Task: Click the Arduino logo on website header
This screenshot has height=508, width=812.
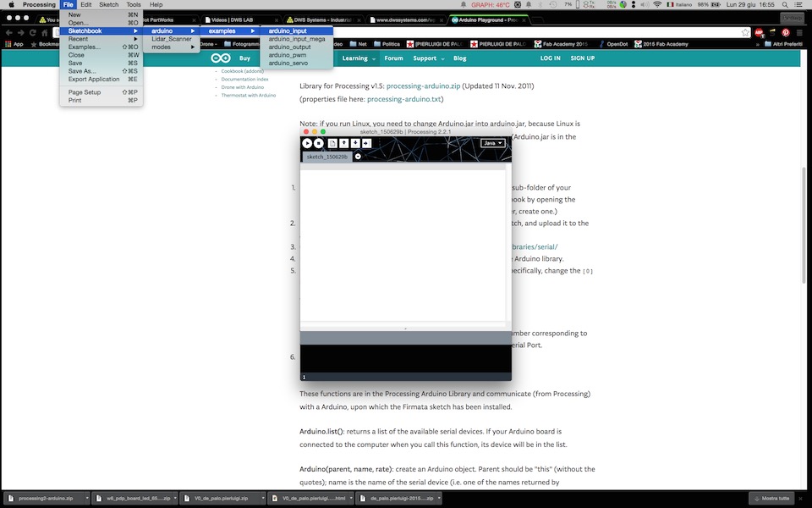Action: click(x=221, y=58)
